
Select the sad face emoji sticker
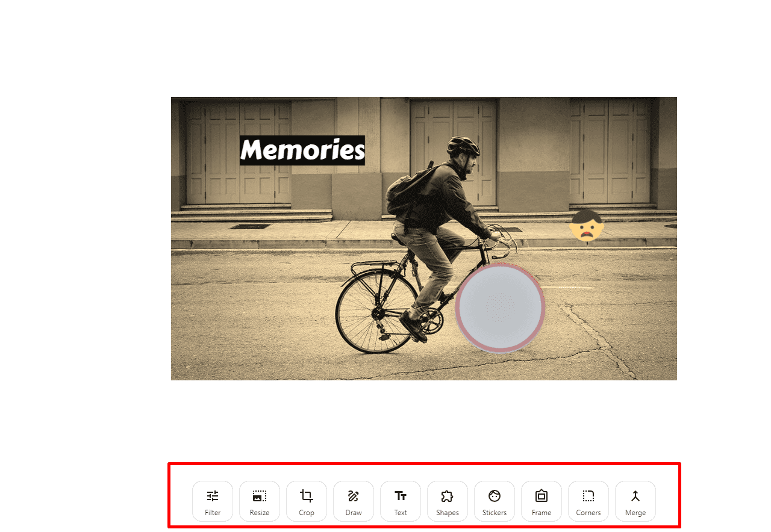587,226
